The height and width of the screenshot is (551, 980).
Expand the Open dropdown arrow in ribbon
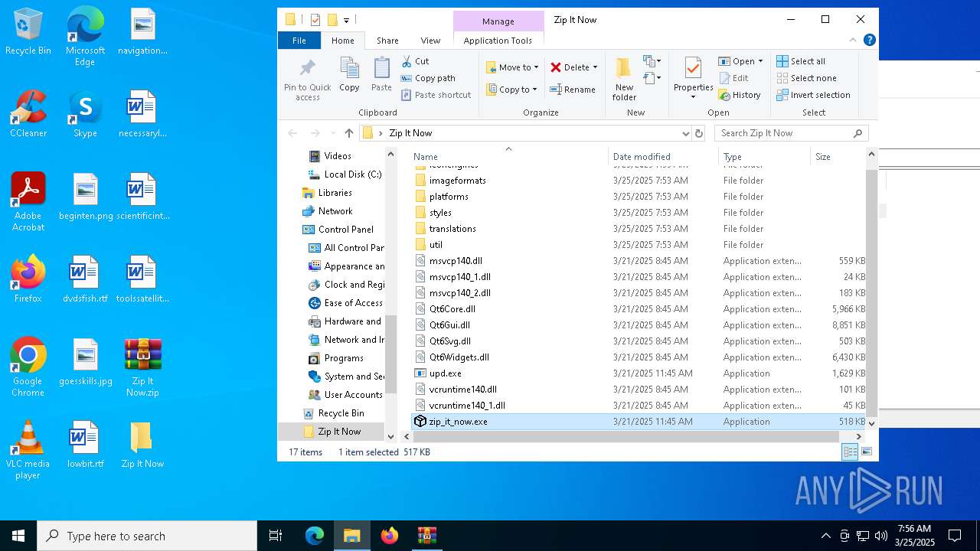pyautogui.click(x=759, y=61)
